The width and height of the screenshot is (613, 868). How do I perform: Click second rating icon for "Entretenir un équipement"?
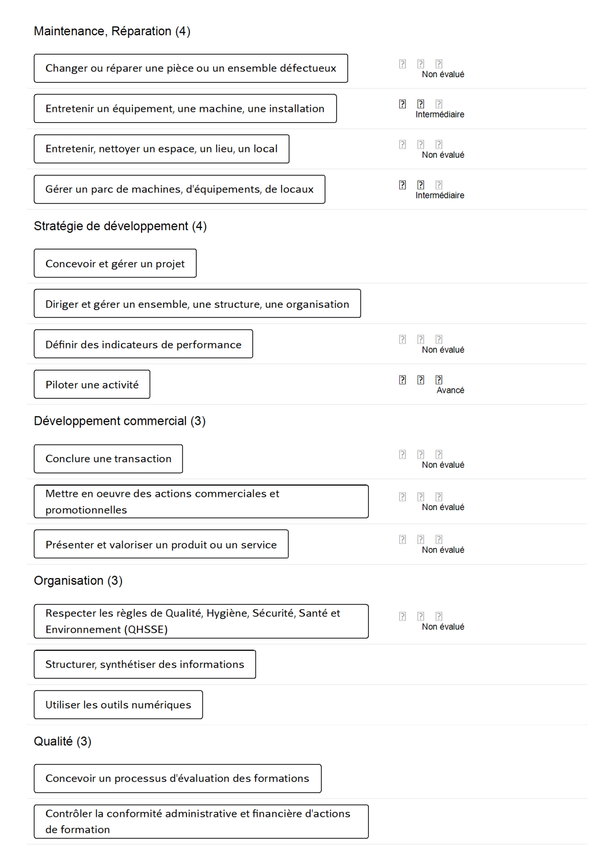click(x=420, y=104)
